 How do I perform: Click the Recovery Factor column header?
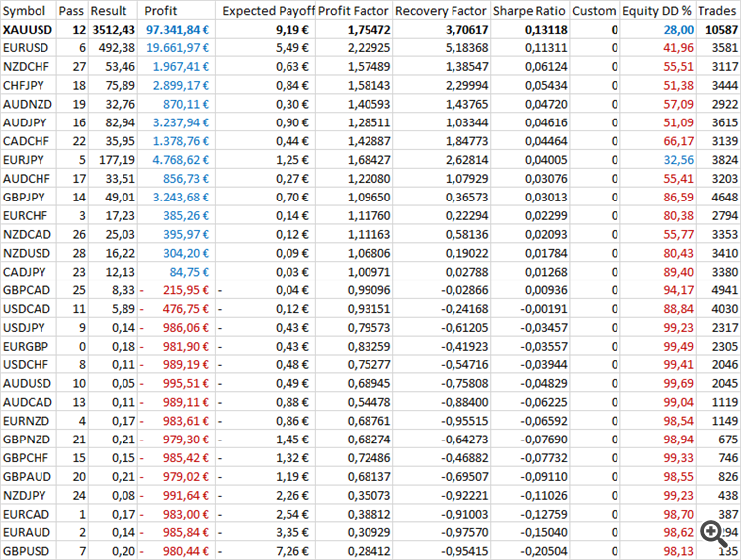click(441, 11)
